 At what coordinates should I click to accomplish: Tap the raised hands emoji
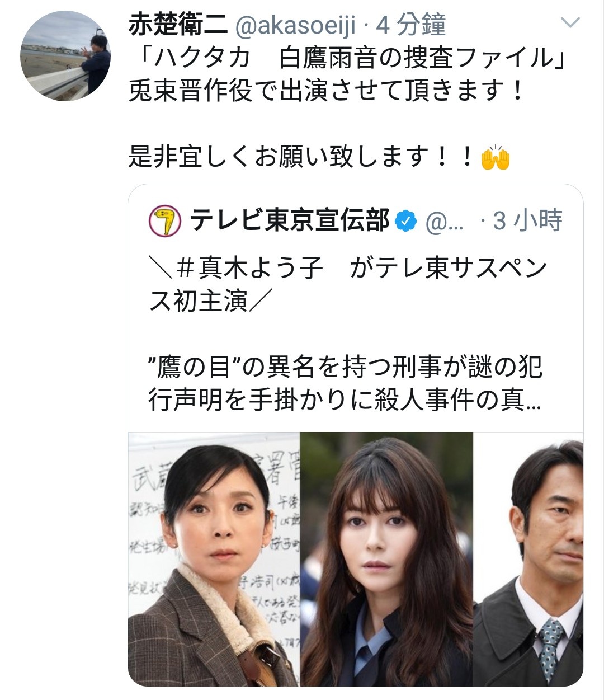click(x=495, y=158)
